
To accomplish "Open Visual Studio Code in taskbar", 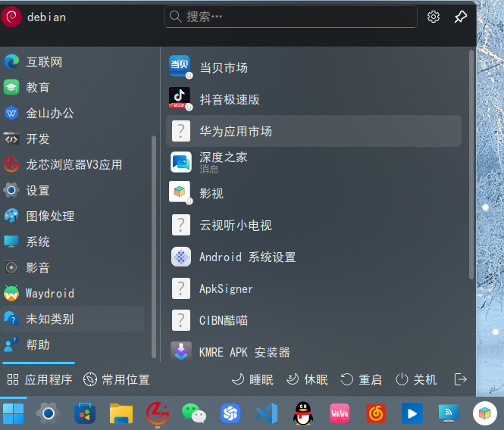I will pyautogui.click(x=267, y=413).
